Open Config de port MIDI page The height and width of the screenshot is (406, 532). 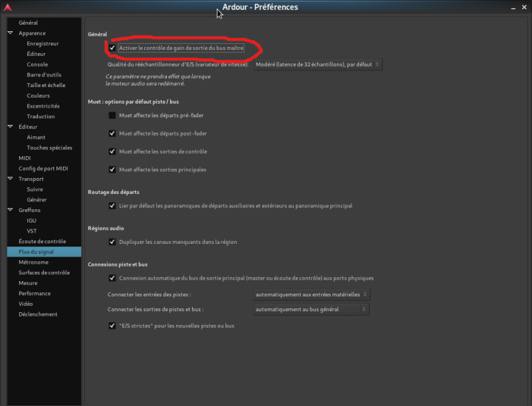coord(43,168)
